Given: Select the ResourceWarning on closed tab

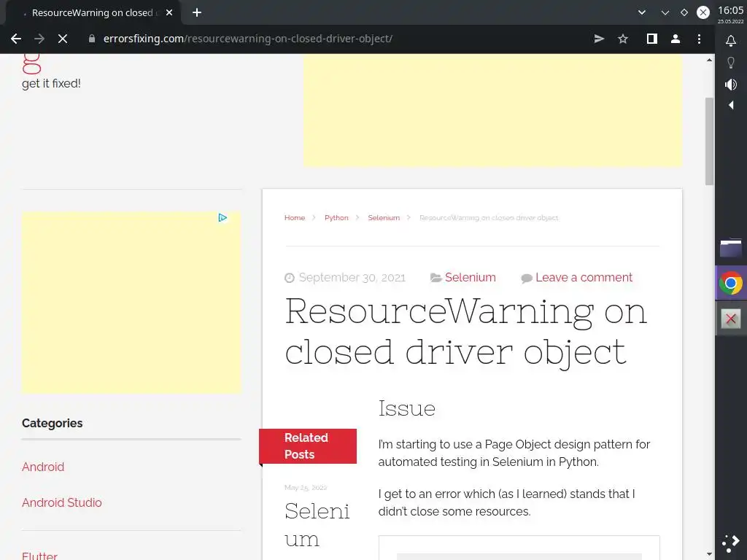Looking at the screenshot, I should coord(93,12).
